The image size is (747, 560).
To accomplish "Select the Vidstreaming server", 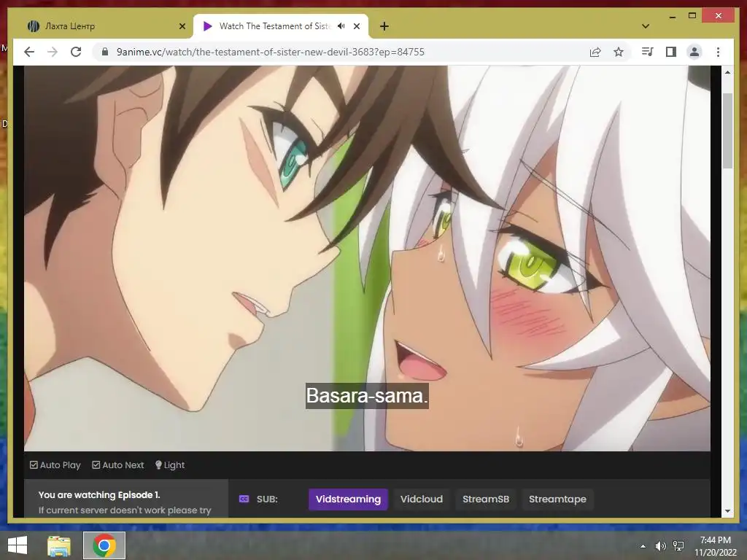I will click(348, 499).
